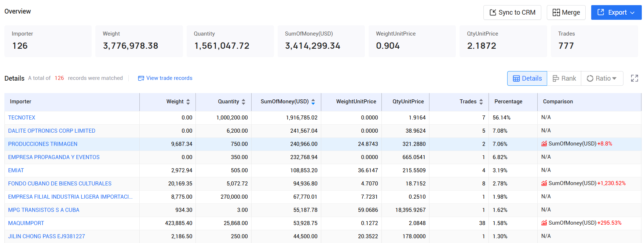The height and width of the screenshot is (243, 644).
Task: Click the Trades overview card showing 777
Action: pos(594,41)
